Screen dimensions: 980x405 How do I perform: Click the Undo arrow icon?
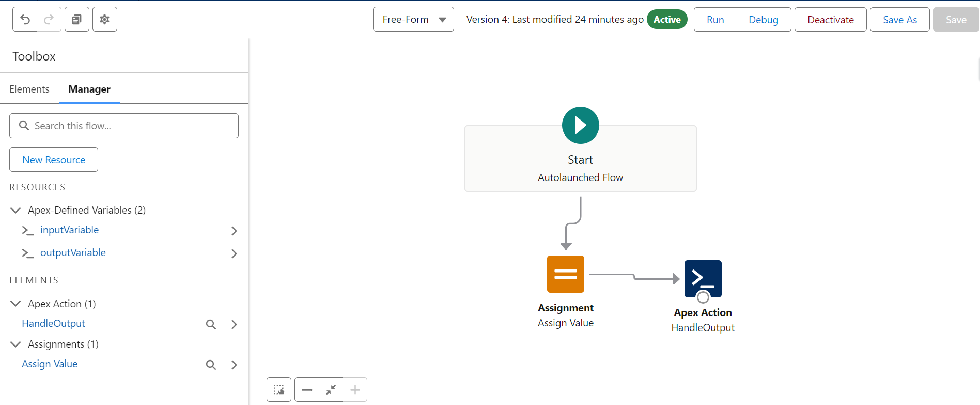tap(25, 20)
